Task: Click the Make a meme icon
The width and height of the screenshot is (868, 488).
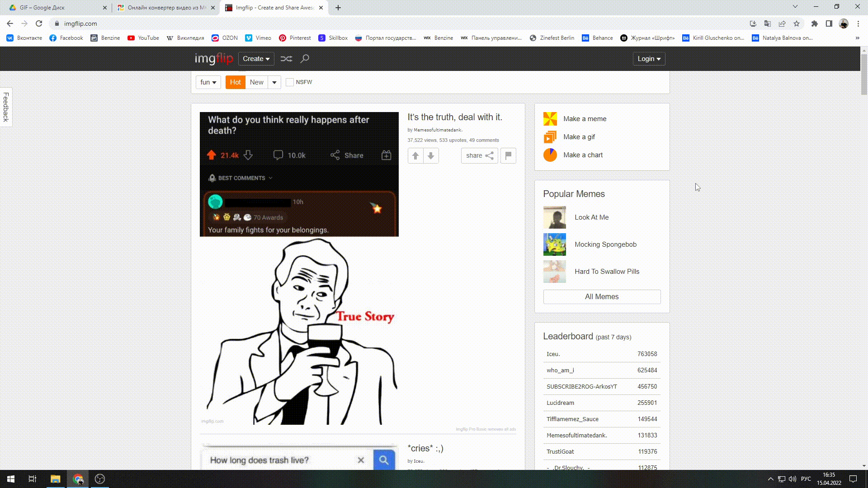Action: tap(550, 119)
